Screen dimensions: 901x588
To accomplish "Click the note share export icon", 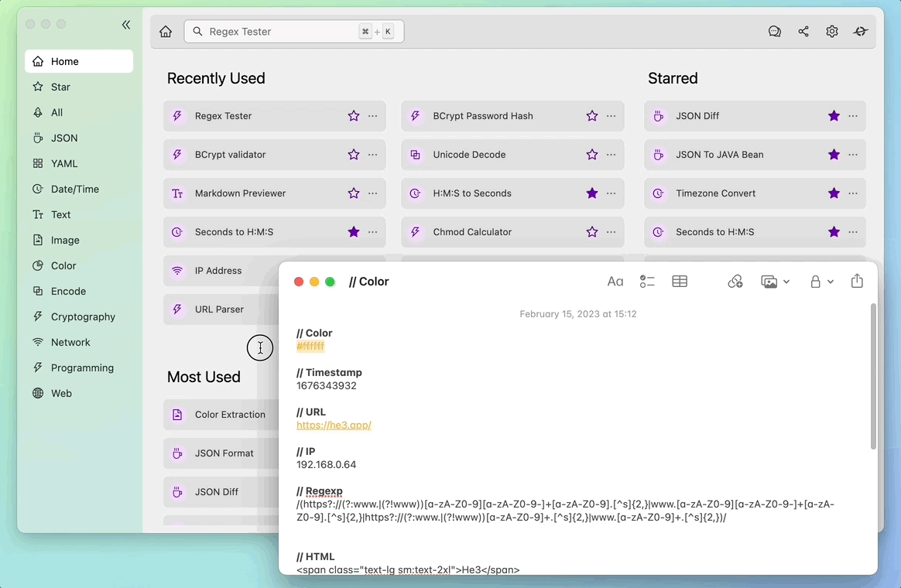I will point(857,282).
